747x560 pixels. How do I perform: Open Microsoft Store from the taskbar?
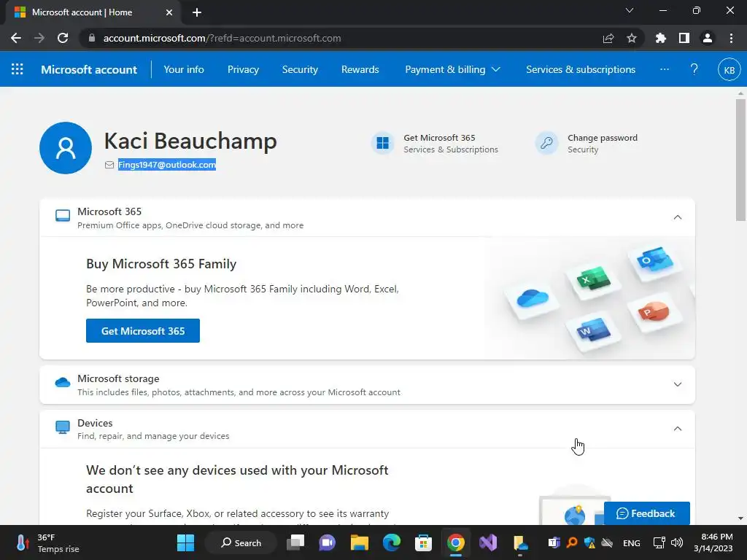423,542
